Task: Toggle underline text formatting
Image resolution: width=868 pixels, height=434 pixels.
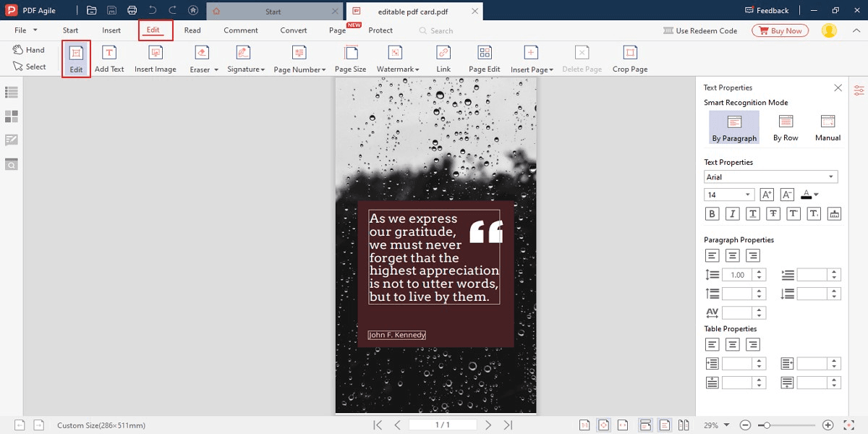Action: point(753,213)
